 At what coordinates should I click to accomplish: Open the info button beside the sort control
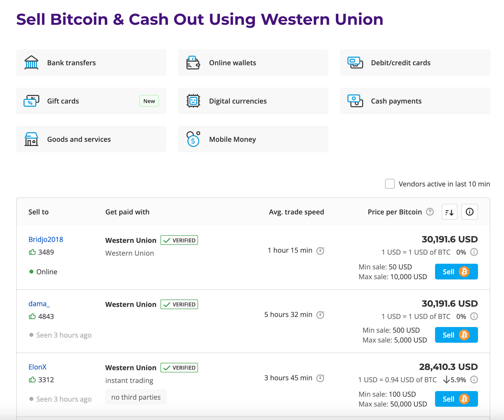point(469,212)
